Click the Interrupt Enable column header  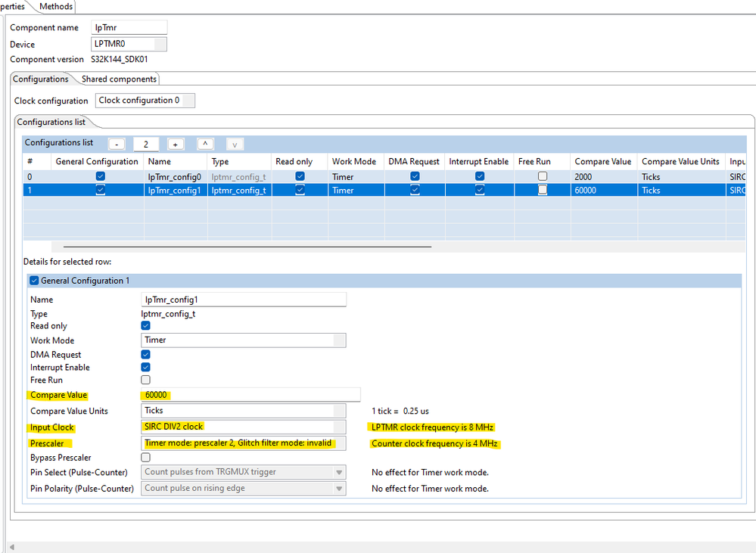point(479,162)
